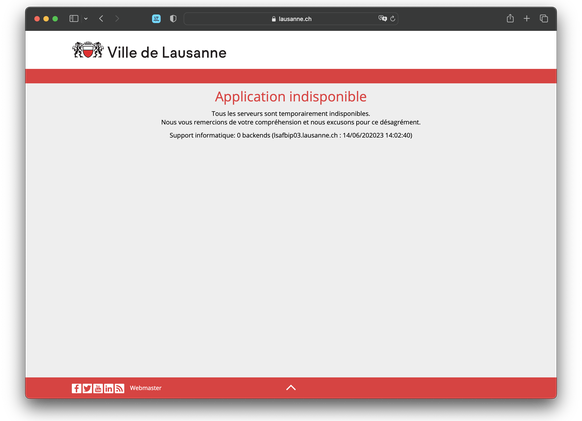Viewport: 582px width, 421px height.
Task: Open the sidebar options dropdown arrow
Action: tap(86, 19)
